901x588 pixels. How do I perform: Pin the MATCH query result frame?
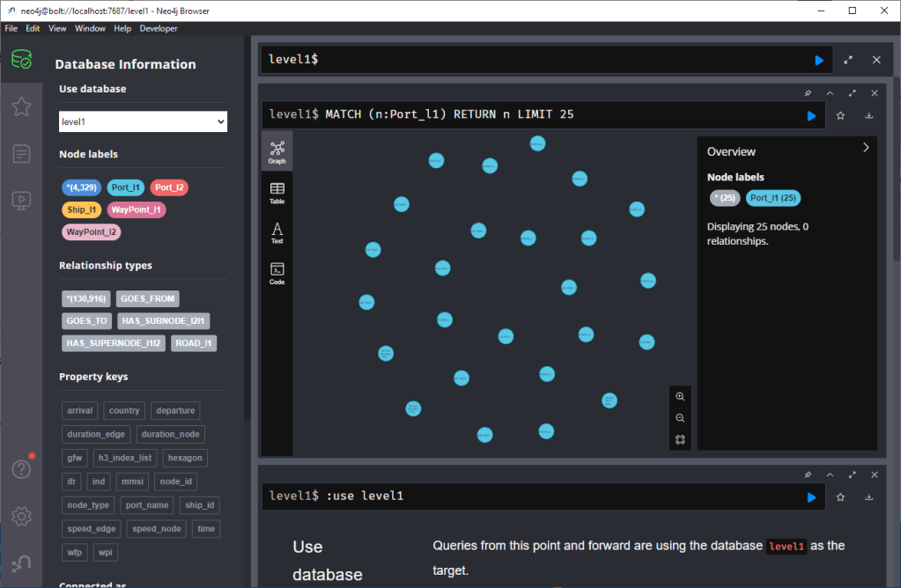pyautogui.click(x=808, y=93)
